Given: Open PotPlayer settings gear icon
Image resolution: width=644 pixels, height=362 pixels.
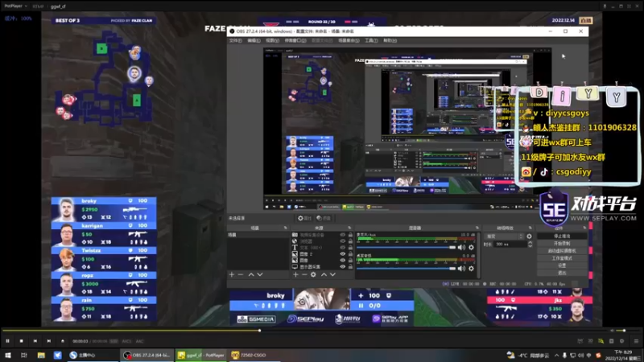Looking at the screenshot, I should [x=621, y=341].
